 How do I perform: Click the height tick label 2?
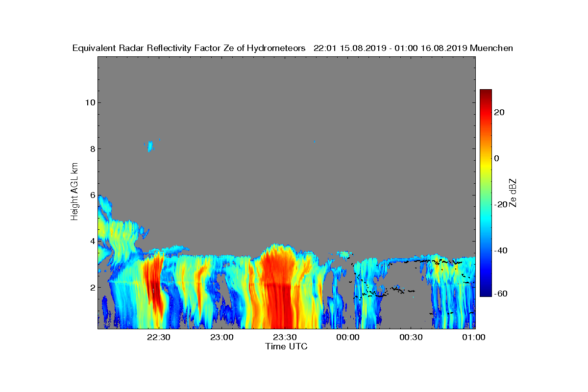point(92,288)
